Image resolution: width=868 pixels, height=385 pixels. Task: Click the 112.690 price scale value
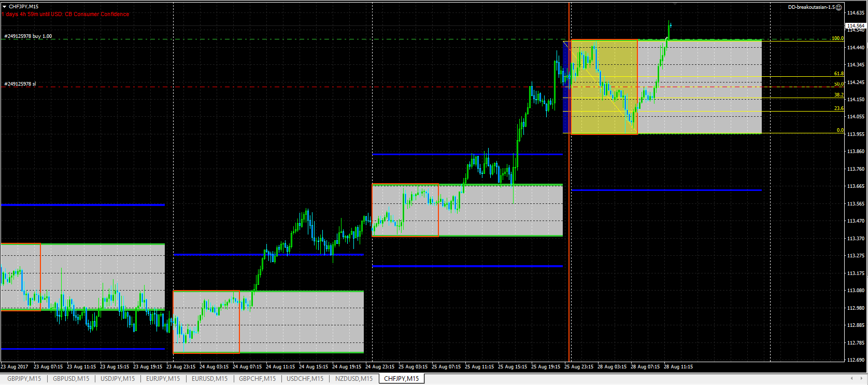[x=856, y=360]
